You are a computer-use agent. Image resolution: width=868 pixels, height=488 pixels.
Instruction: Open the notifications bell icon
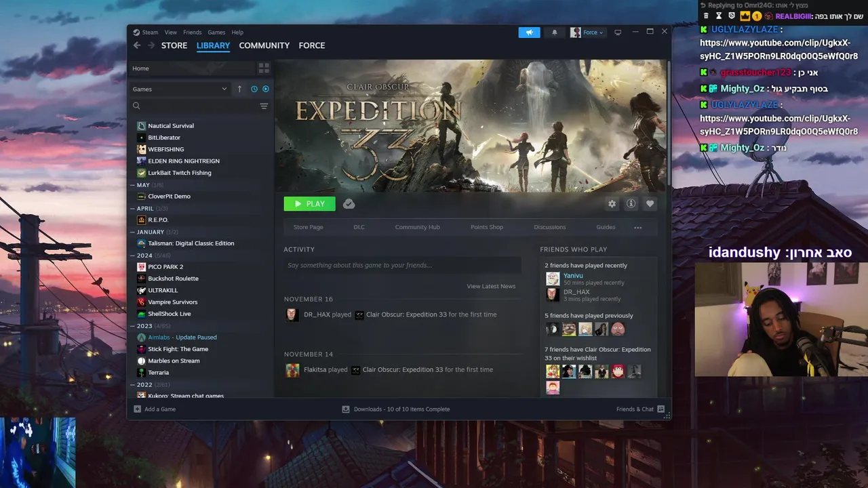tap(554, 32)
